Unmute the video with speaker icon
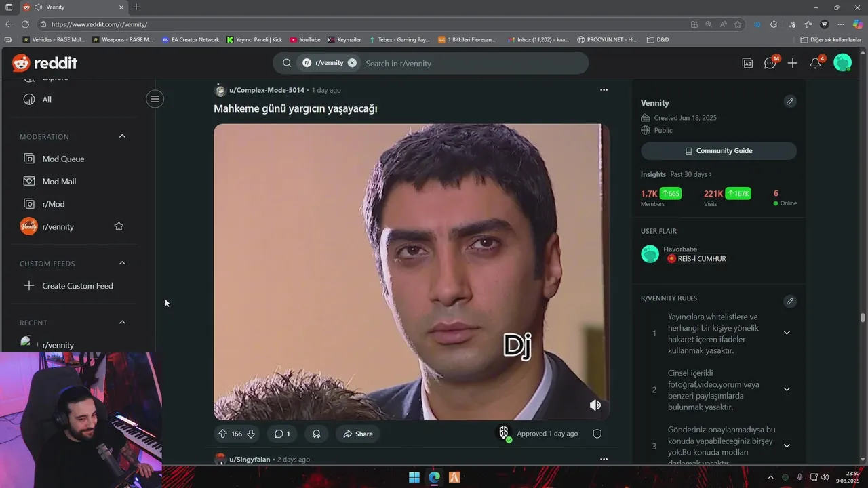 tap(595, 405)
